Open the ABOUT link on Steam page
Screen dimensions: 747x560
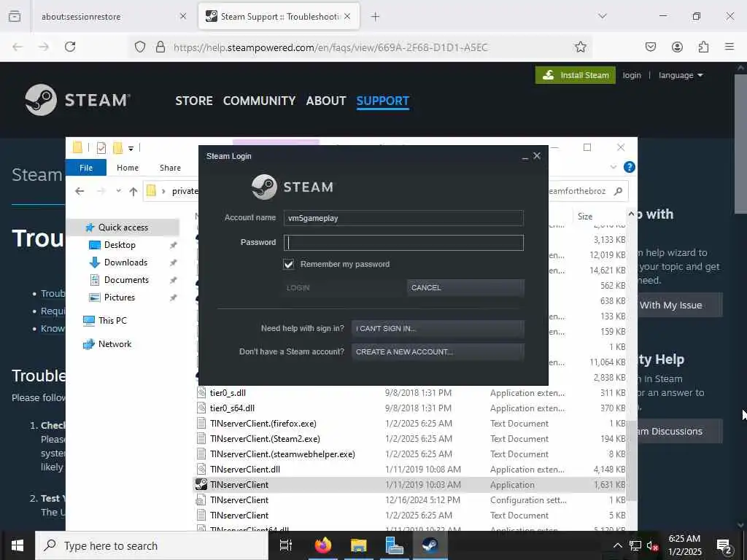coord(326,101)
